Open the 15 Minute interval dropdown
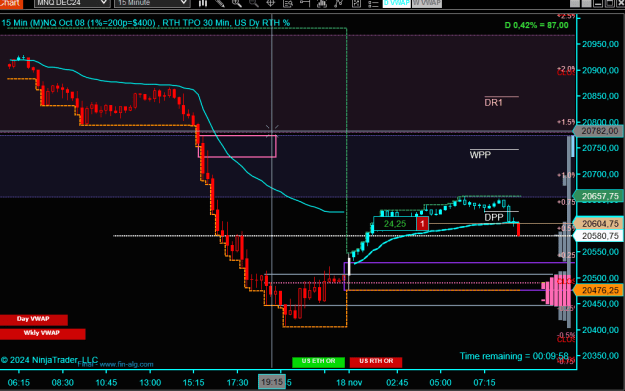 click(x=151, y=3)
